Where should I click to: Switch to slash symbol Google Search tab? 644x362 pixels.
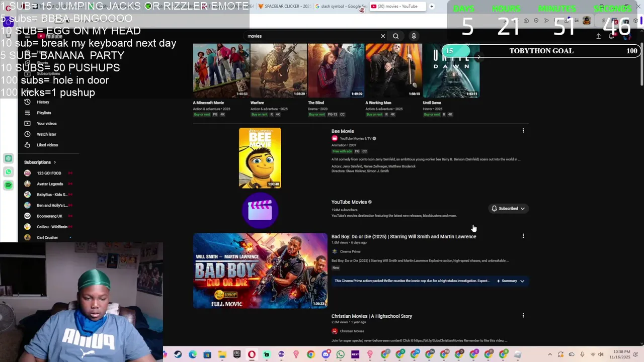341,7
